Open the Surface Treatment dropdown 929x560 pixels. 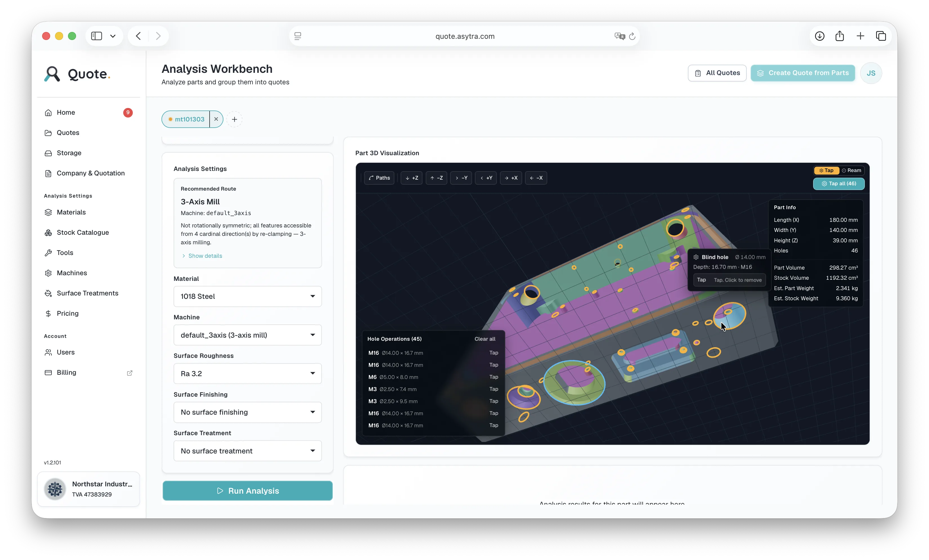coord(247,451)
